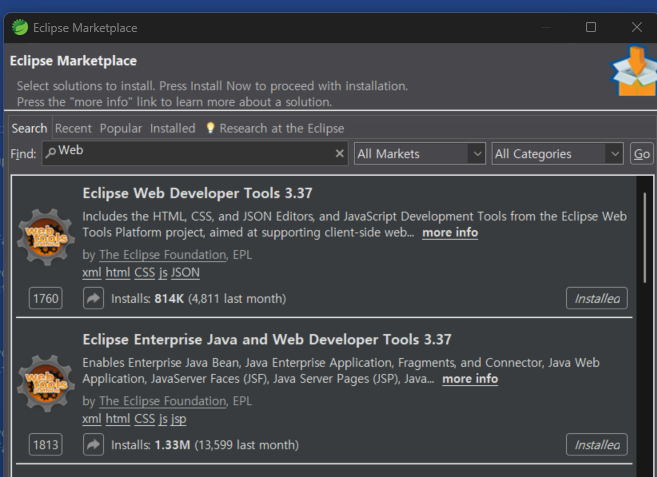
Task: Click the 1760 favorites count box
Action: [46, 298]
